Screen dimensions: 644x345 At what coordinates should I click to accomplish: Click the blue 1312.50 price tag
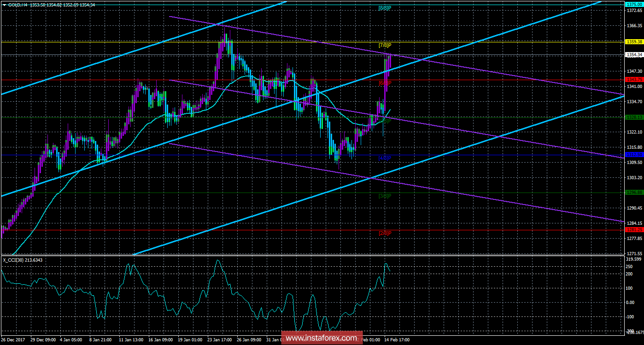click(634, 155)
